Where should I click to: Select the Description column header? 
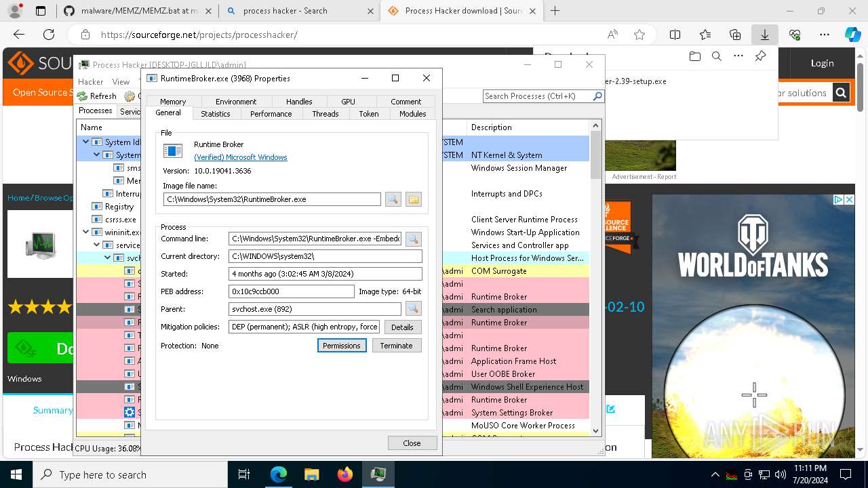click(x=529, y=127)
